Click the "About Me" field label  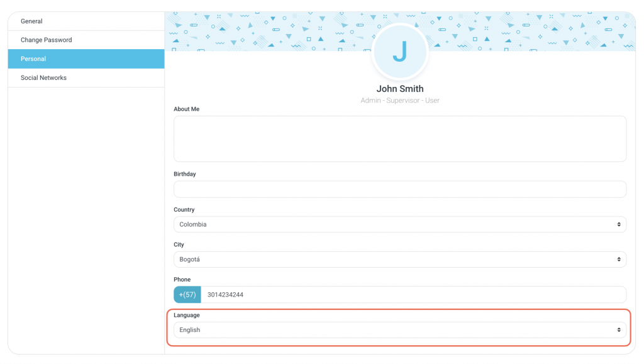(x=187, y=110)
